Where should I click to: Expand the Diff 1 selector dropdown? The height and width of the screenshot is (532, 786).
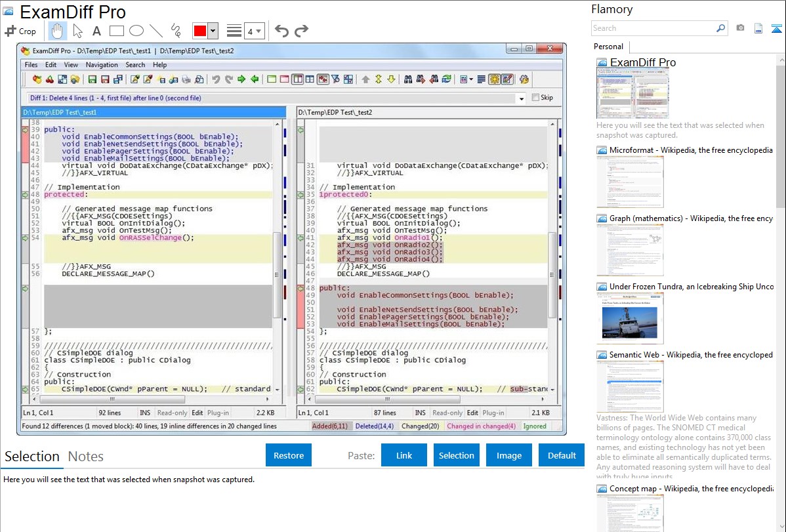coord(522,98)
